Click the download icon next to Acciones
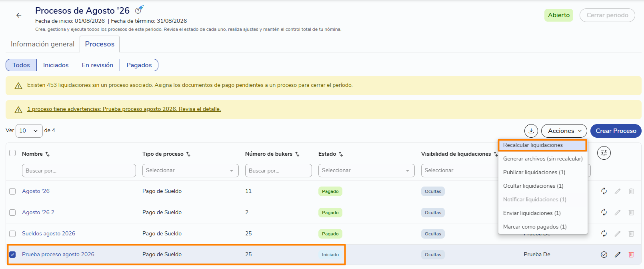Image resolution: width=644 pixels, height=269 pixels. pyautogui.click(x=531, y=131)
